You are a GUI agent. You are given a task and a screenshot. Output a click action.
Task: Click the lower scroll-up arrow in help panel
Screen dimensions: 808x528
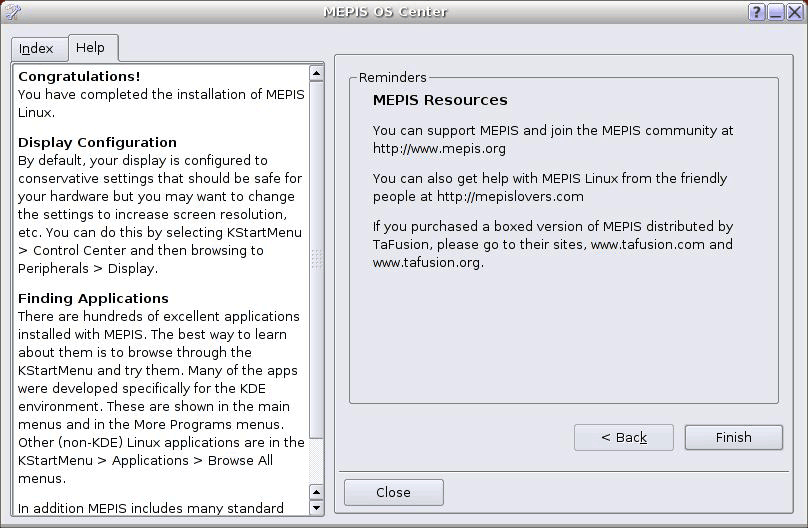point(316,492)
